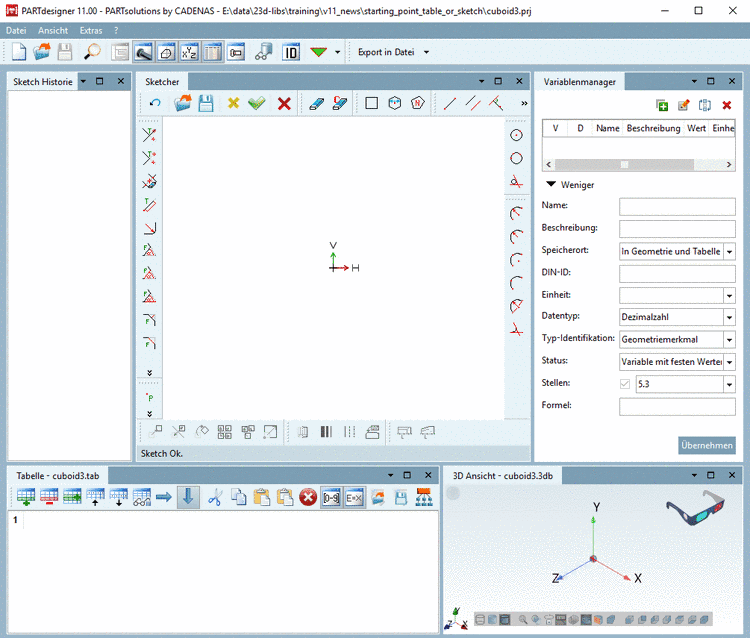Open the Datei menu

16,31
